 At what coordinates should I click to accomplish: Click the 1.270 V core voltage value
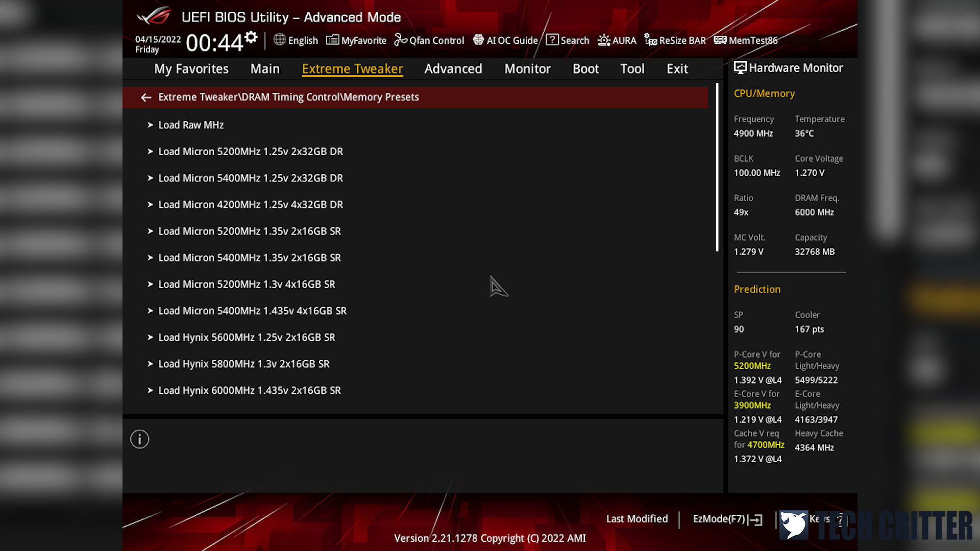pyautogui.click(x=809, y=173)
